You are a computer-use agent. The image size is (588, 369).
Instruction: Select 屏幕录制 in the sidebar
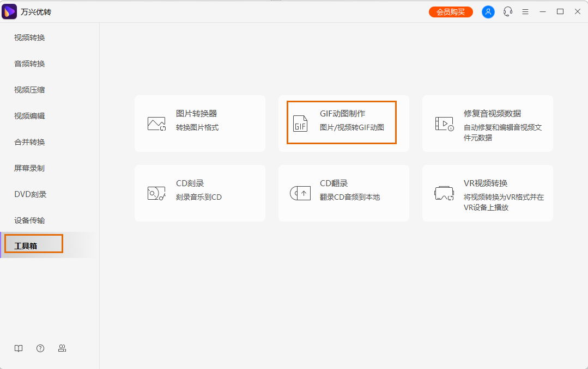pyautogui.click(x=30, y=168)
